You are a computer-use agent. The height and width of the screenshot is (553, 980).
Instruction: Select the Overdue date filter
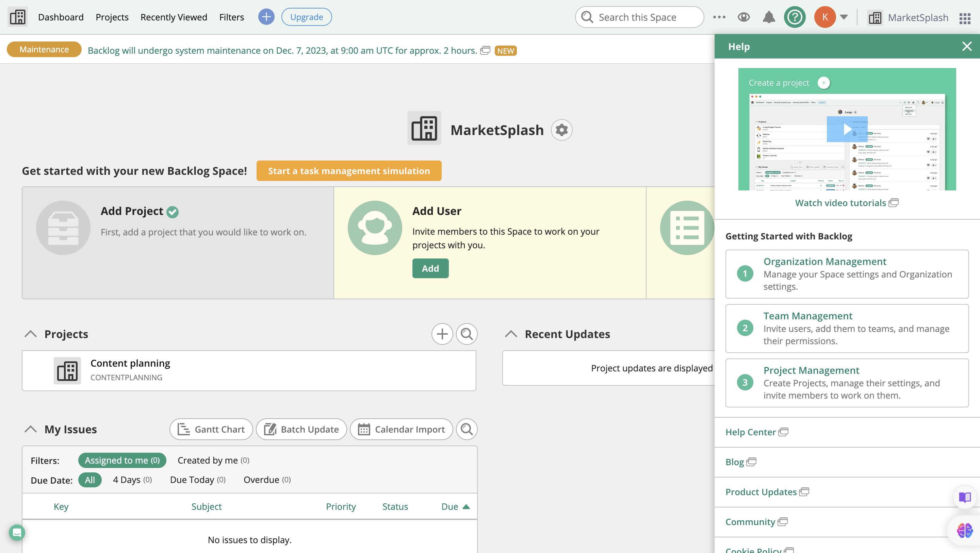(x=267, y=480)
